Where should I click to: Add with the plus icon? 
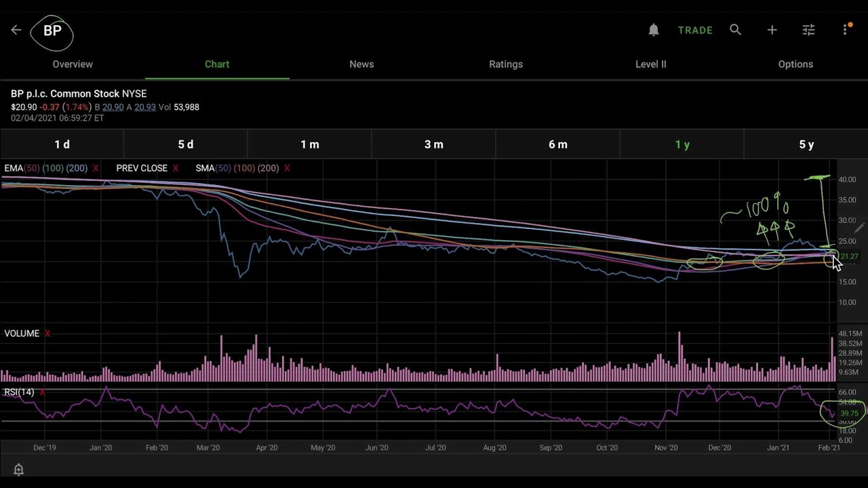click(772, 30)
